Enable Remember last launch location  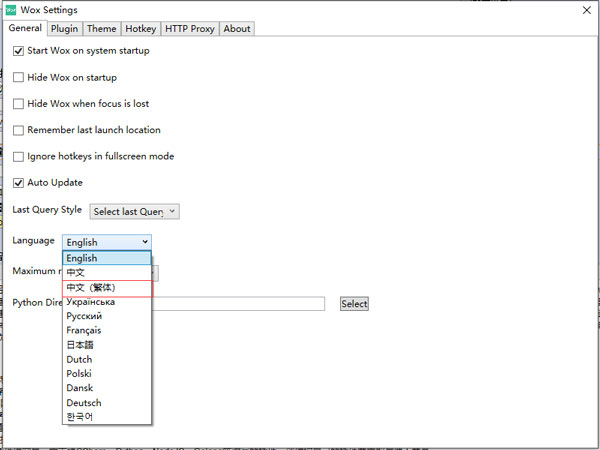18,130
